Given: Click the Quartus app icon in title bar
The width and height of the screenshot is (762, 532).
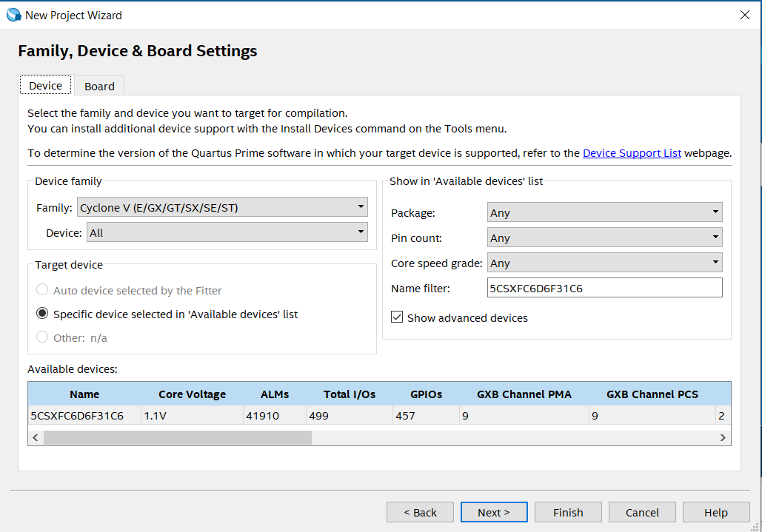Looking at the screenshot, I should (x=13, y=15).
